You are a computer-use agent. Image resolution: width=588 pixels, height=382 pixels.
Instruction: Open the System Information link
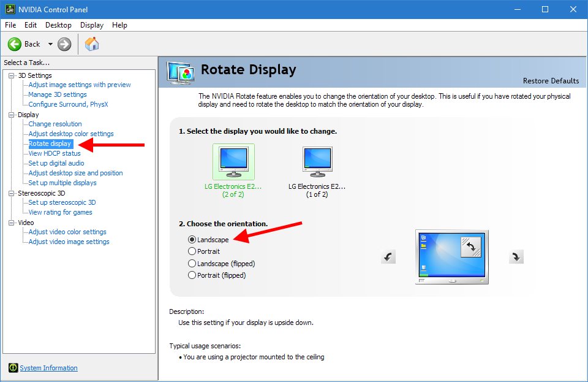[49, 368]
